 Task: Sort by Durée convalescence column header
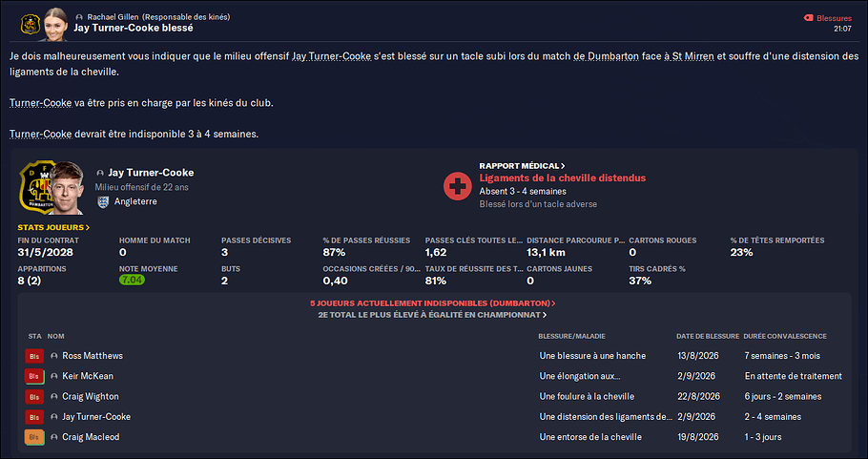[x=785, y=337]
